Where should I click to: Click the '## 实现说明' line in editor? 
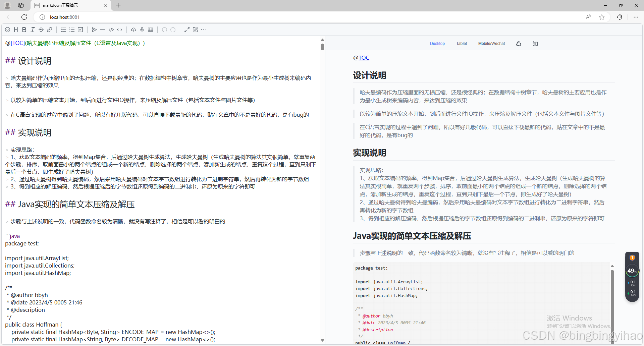pos(28,133)
